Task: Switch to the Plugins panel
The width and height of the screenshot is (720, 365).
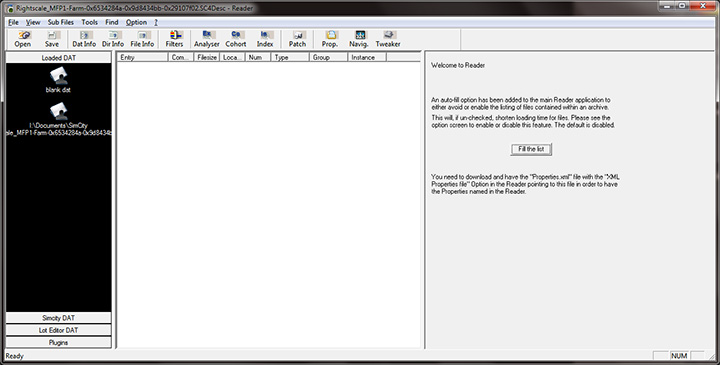Action: pos(58,343)
